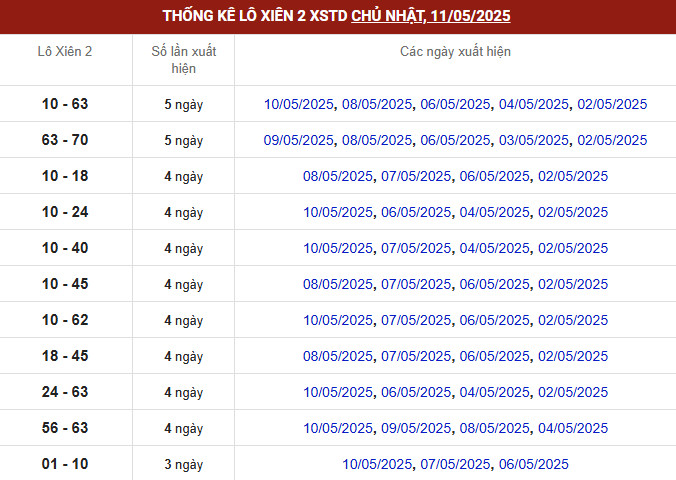Screen dimensions: 676x480
Task: Open 10/05/2025 link in 10 - 62 row
Action: (x=338, y=320)
